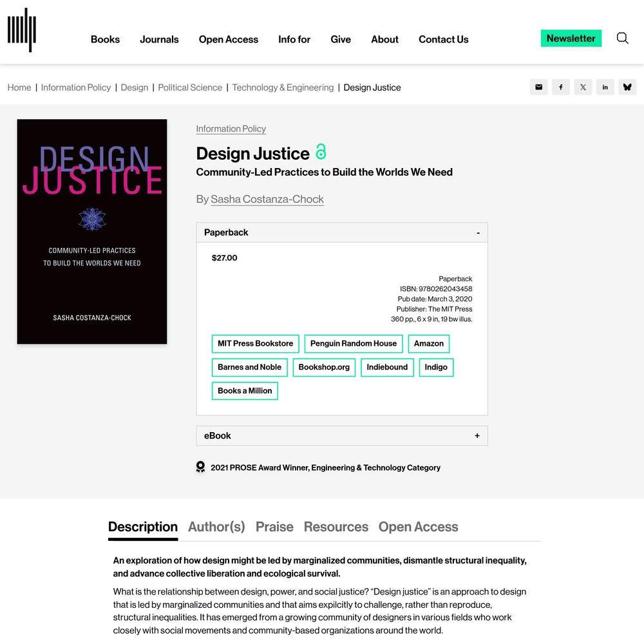Image resolution: width=644 pixels, height=644 pixels.
Task: Go to Contact Us page
Action: (443, 39)
